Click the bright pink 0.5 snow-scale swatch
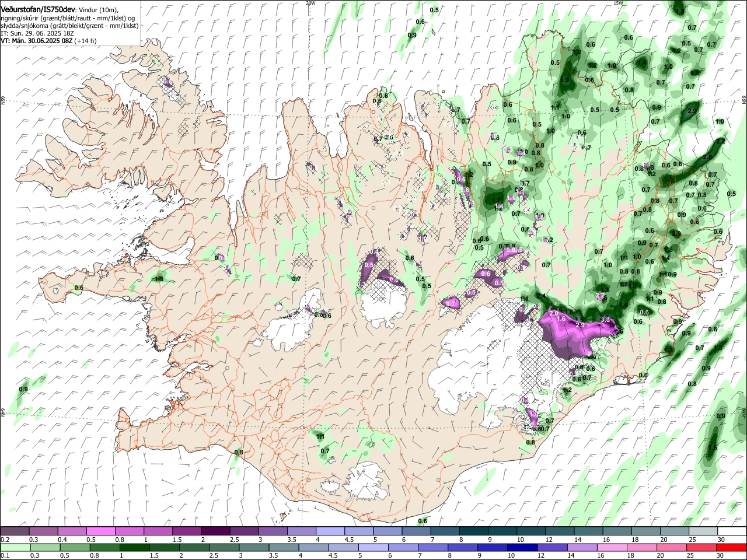 (100, 531)
